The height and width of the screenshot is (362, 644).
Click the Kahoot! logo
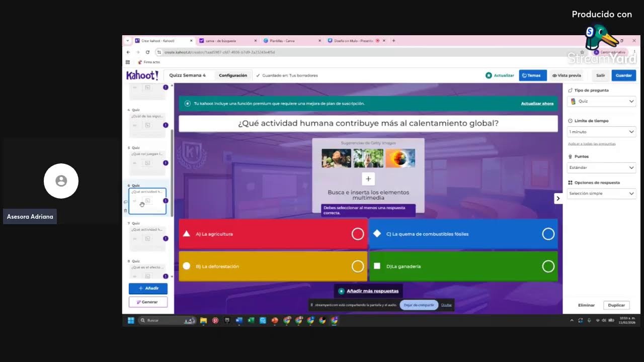point(142,75)
